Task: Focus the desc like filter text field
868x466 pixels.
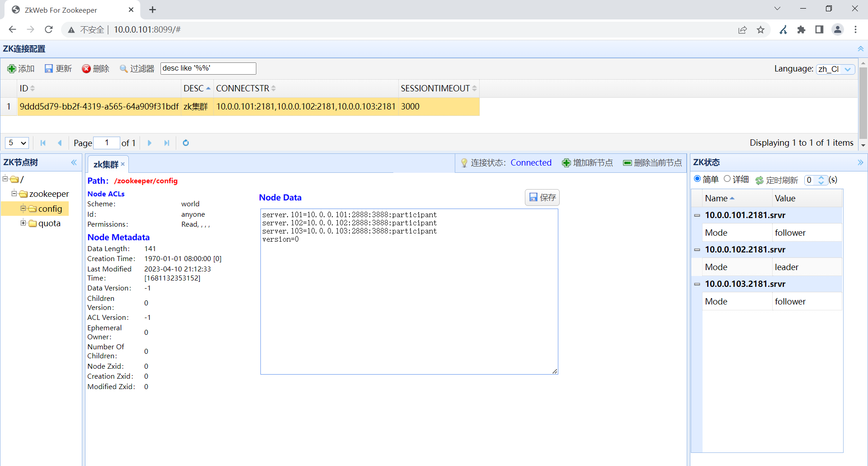Action: tap(208, 68)
